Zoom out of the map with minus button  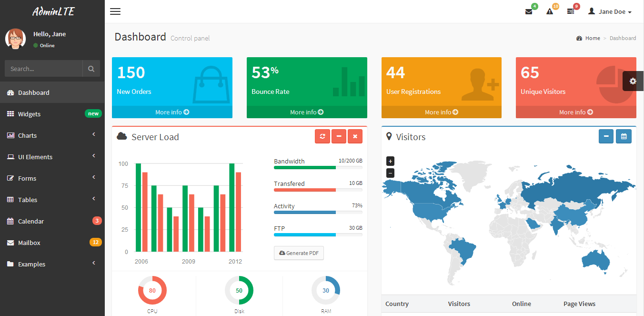[x=390, y=173]
